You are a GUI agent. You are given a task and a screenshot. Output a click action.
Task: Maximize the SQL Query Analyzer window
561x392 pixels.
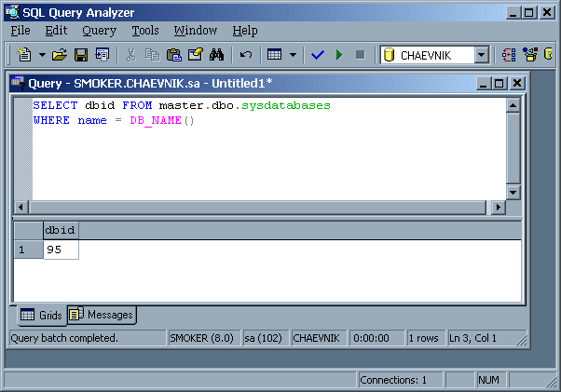[x=528, y=13]
